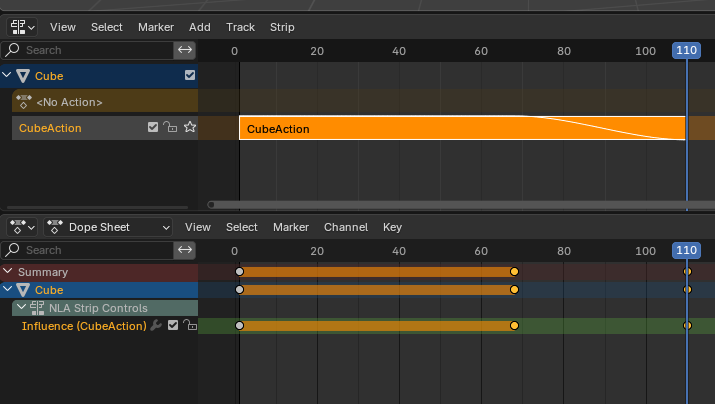Screen dimensions: 715x404
Task: Click the NLA Strip Controls icon
Action: coord(37,308)
